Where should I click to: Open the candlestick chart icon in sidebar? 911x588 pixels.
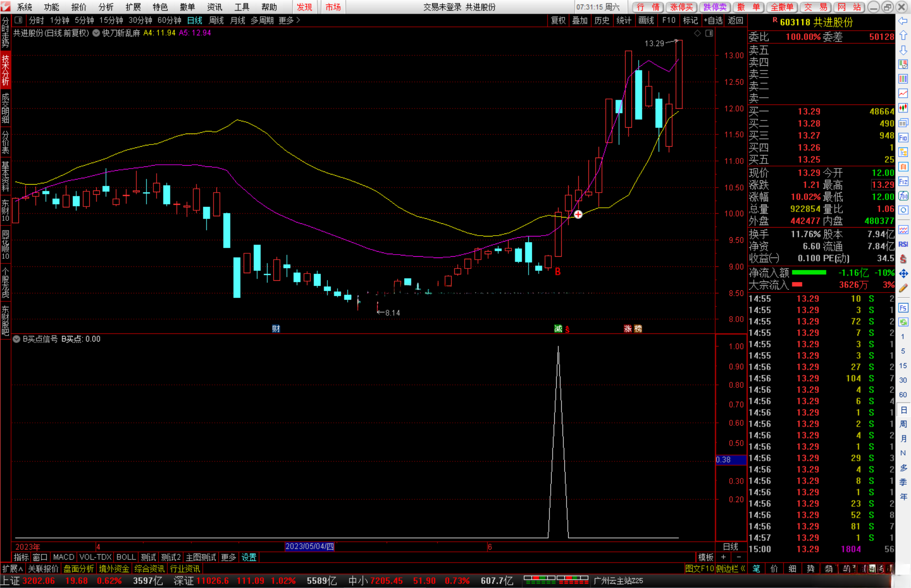[903, 108]
